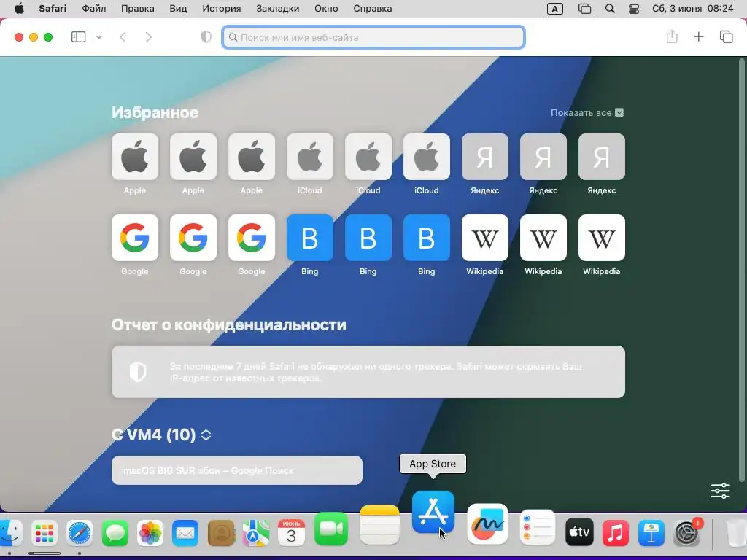Open Mail from the Dock
This screenshot has height=560, width=747.
[185, 533]
